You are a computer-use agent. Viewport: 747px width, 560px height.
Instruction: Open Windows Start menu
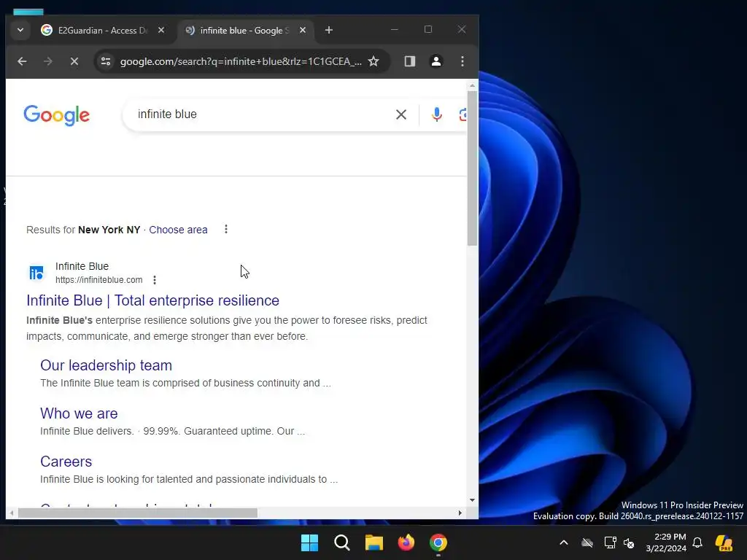tap(309, 542)
